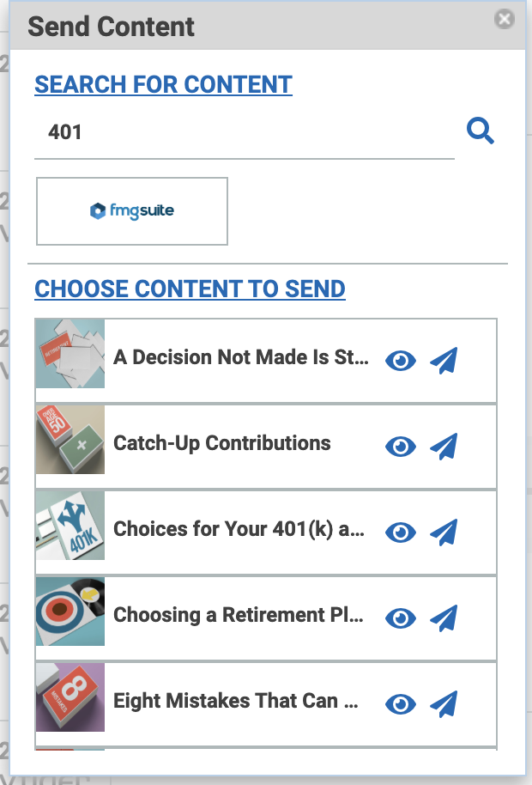Click the 401K signpost thumbnail
This screenshot has height=785, width=532.
click(70, 526)
